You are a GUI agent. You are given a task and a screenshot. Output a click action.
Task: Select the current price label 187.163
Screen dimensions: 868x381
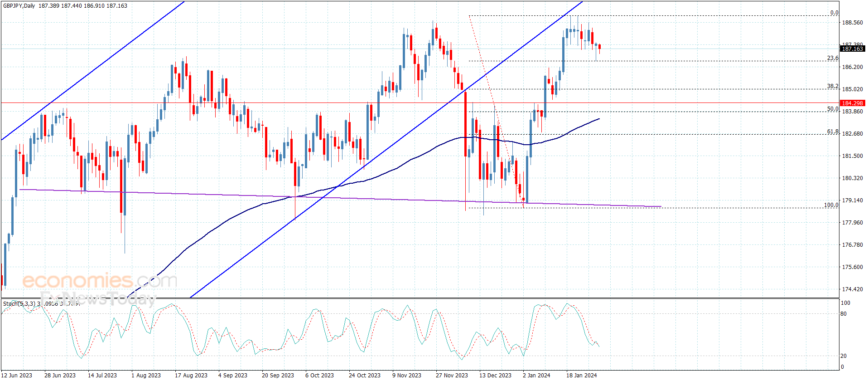(x=852, y=49)
